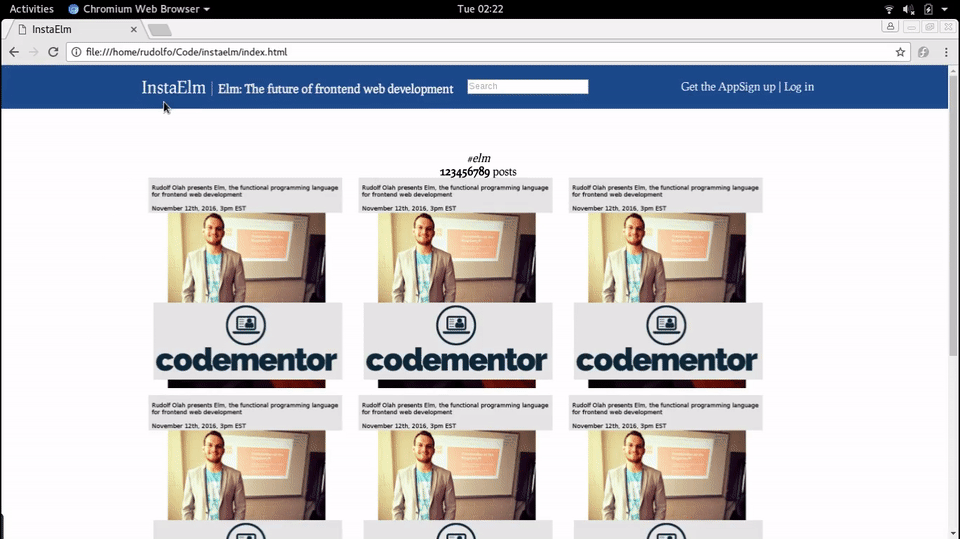The height and width of the screenshot is (539, 960).
Task: Click the battery status icon
Action: pyautogui.click(x=928, y=9)
